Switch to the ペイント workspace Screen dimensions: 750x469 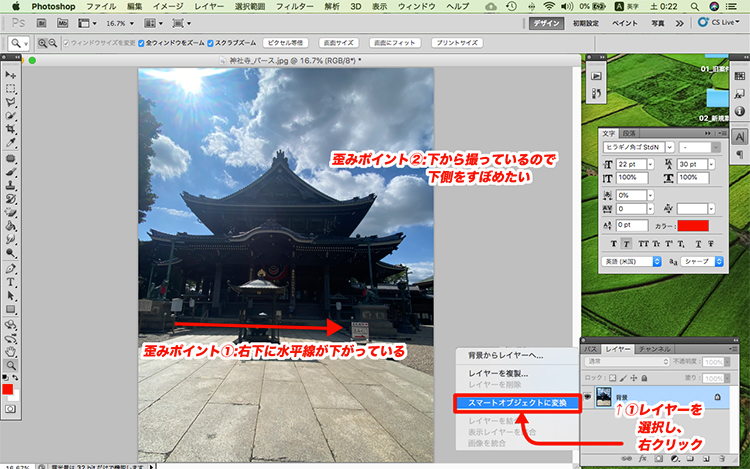[x=625, y=23]
